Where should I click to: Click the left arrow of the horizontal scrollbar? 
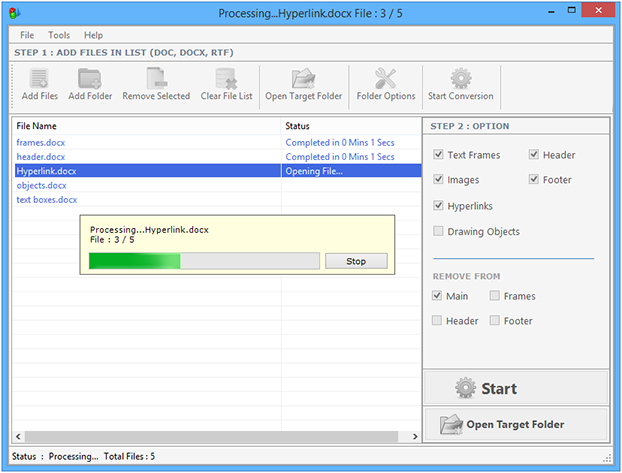coord(18,436)
